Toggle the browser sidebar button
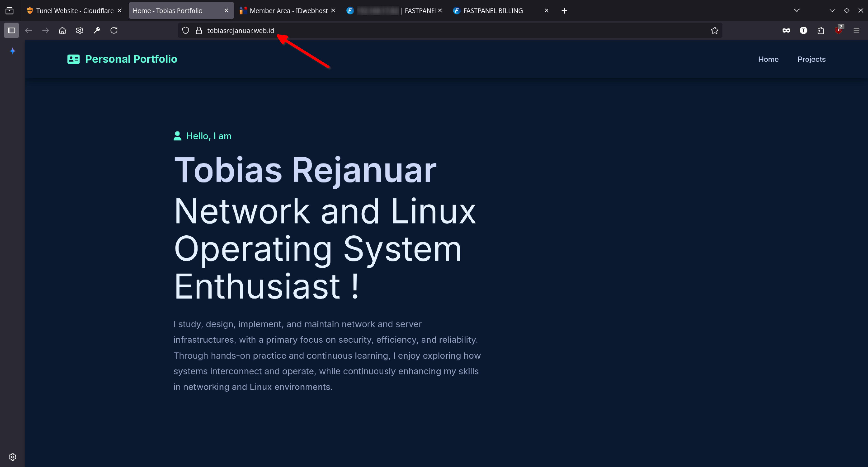 pos(11,30)
